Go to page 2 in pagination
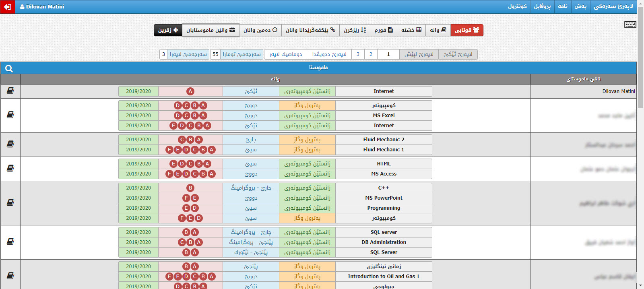The width and height of the screenshot is (644, 289). pyautogui.click(x=371, y=54)
